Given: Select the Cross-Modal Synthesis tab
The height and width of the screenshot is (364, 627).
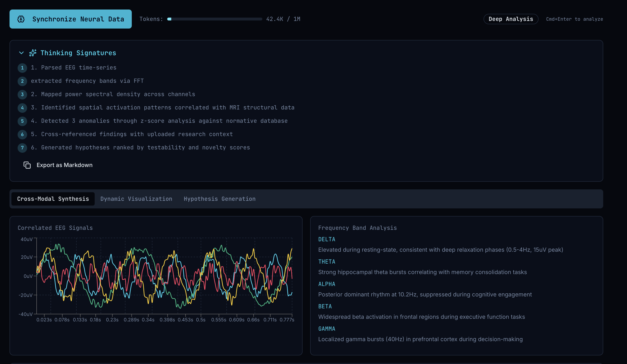Looking at the screenshot, I should (x=53, y=199).
